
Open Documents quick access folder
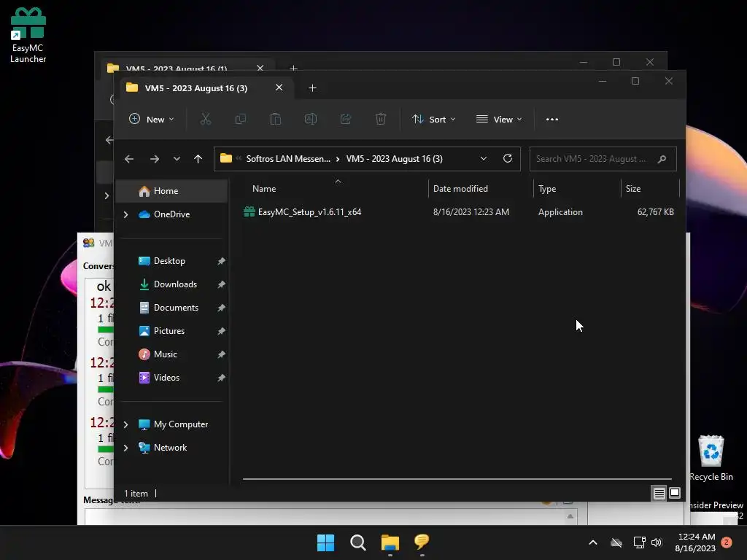pyautogui.click(x=168, y=308)
